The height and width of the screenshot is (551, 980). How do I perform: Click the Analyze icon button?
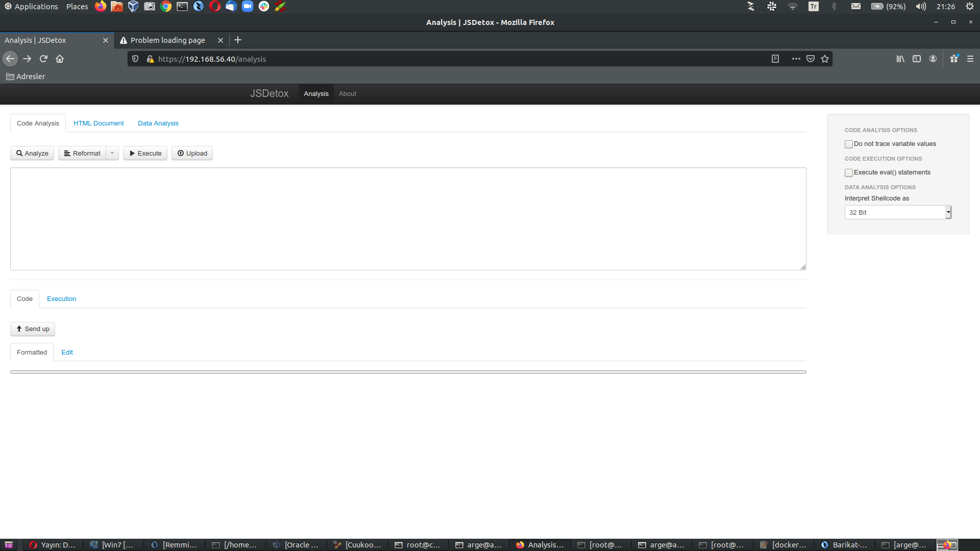tap(32, 154)
